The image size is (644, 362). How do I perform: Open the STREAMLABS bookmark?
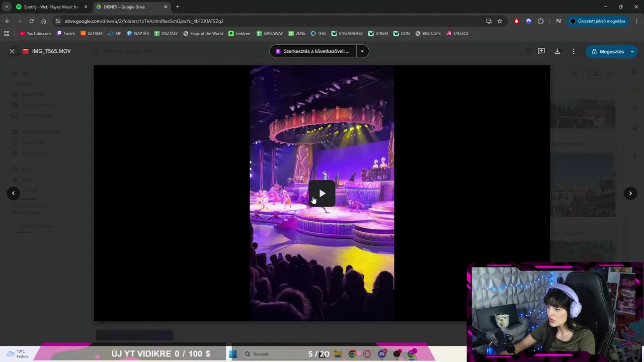347,34
